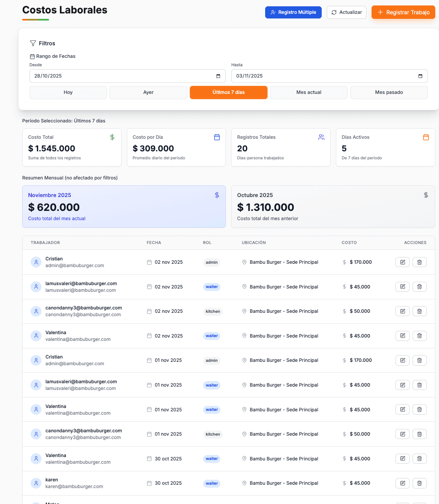
Task: Switch to the Mes actual filter
Action: (309, 92)
